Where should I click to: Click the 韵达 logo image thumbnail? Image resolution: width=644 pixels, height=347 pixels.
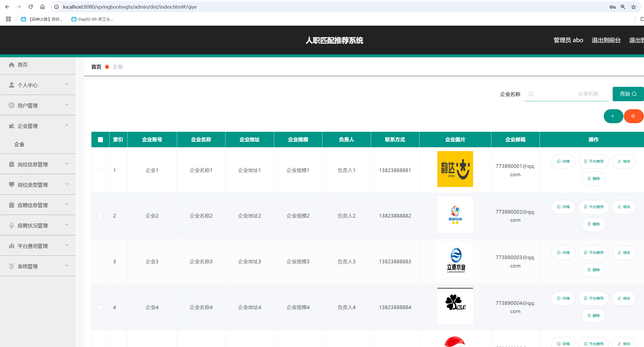[x=455, y=169]
